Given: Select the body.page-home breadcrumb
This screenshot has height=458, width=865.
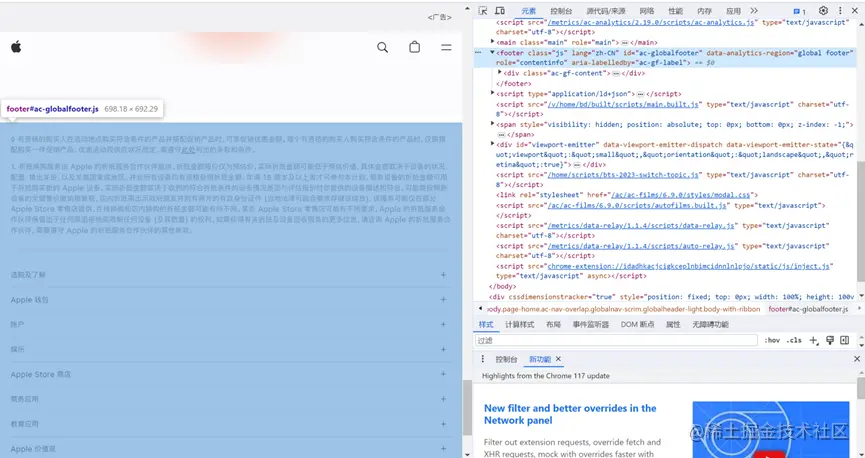Looking at the screenshot, I should [x=623, y=309].
